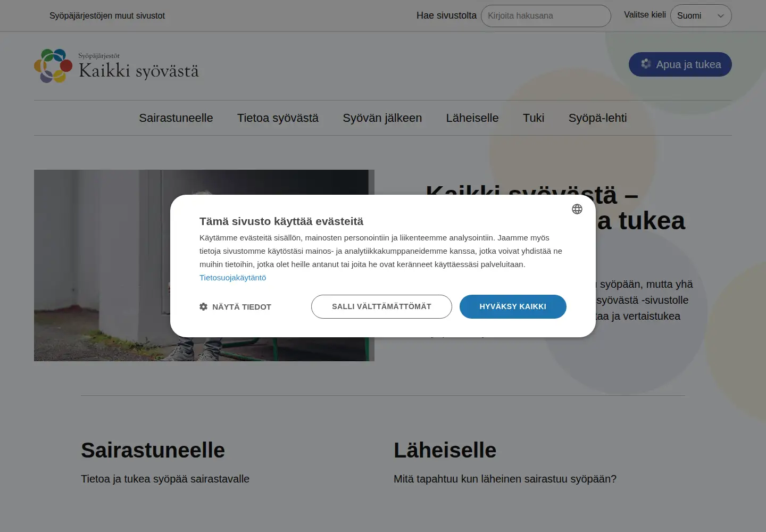The height and width of the screenshot is (532, 766).
Task: Open Syöpäjärjestöjen muut sivustot link
Action: [107, 16]
